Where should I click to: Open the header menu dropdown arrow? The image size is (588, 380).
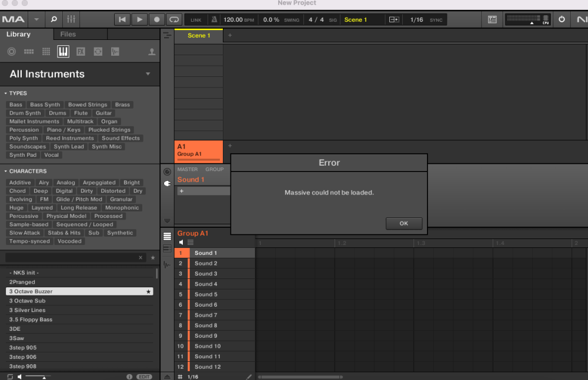click(36, 19)
